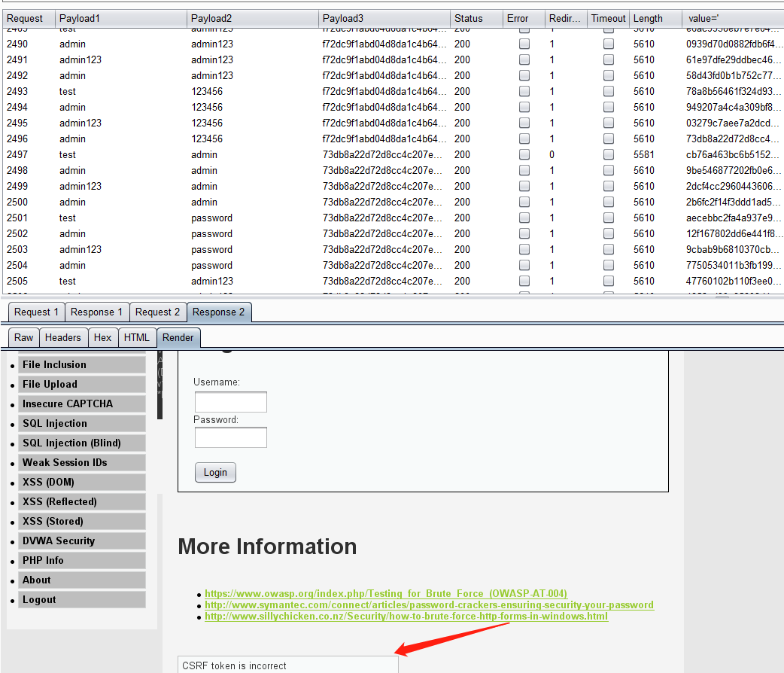Open the sillychicken.co.nz brute force link
This screenshot has width=784, height=673.
click(x=406, y=617)
